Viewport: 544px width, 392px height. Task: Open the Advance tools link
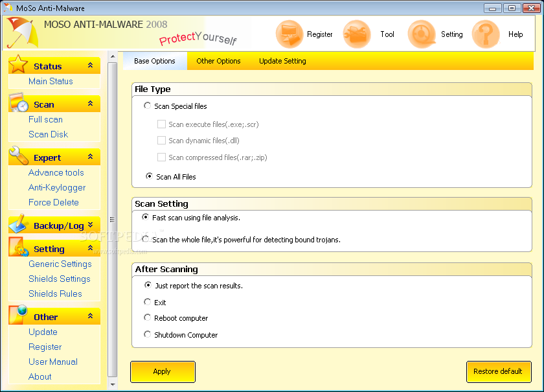pos(56,172)
